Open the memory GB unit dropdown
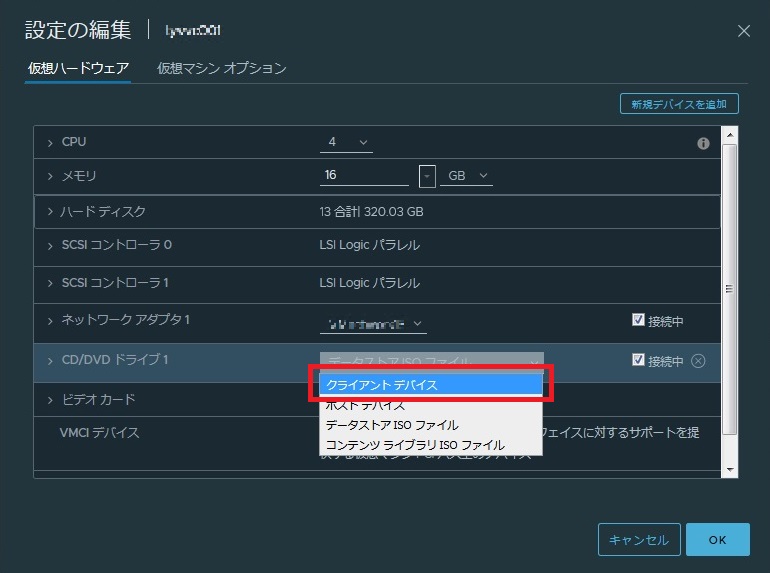The image size is (770, 573). point(466,176)
